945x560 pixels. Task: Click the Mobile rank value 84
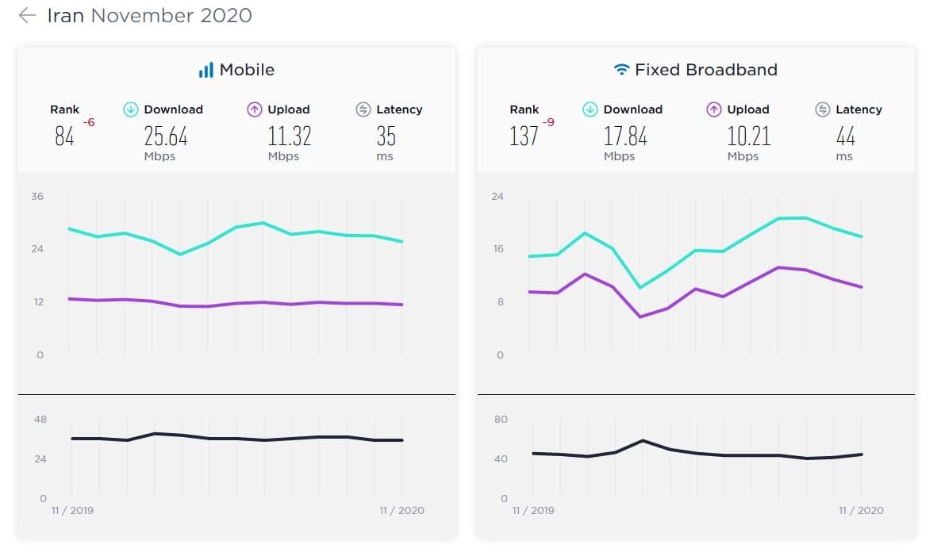(x=64, y=136)
